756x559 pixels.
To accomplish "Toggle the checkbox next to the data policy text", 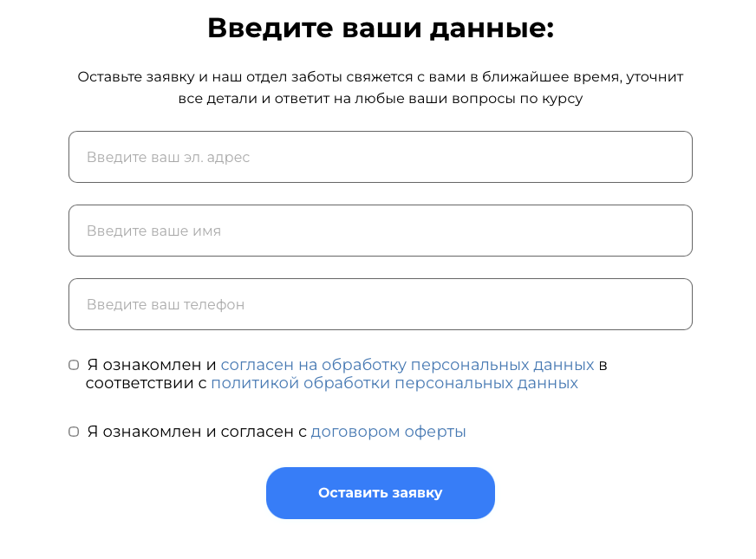I will pyautogui.click(x=74, y=365).
